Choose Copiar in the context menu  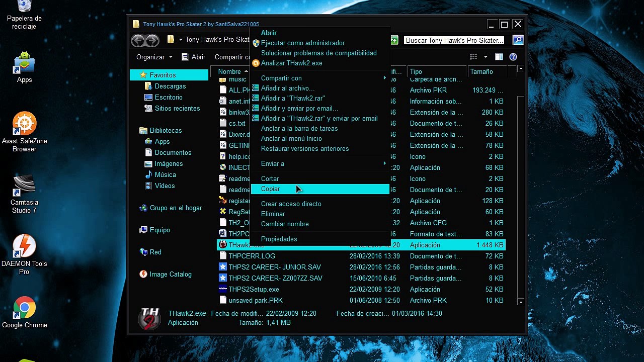click(320, 189)
